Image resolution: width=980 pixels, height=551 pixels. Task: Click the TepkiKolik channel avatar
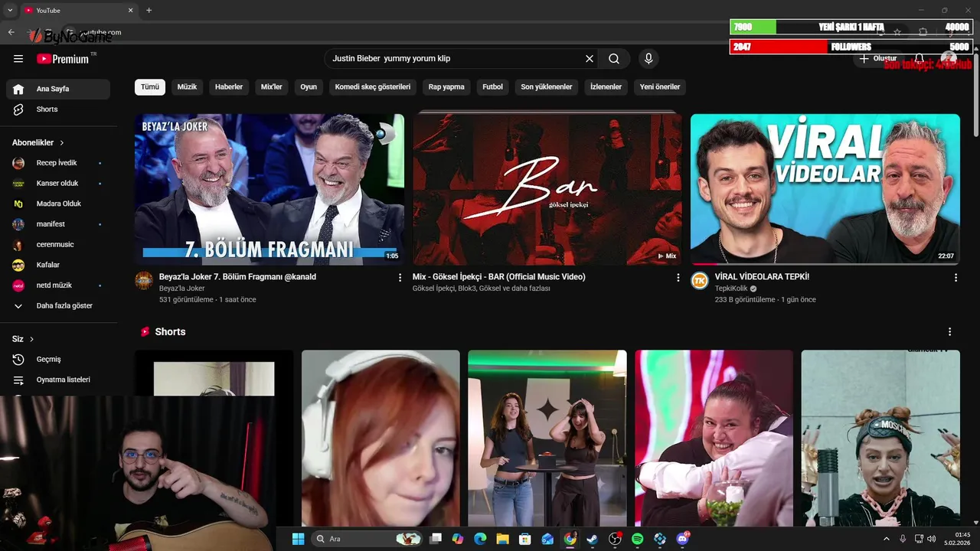coord(700,281)
